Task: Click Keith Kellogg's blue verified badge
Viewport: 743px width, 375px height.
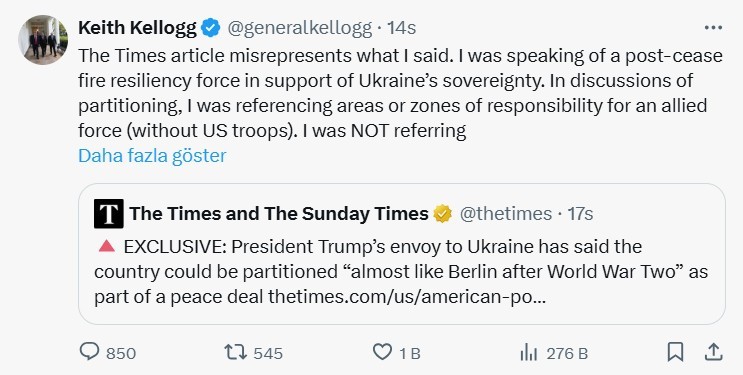Action: tap(210, 28)
